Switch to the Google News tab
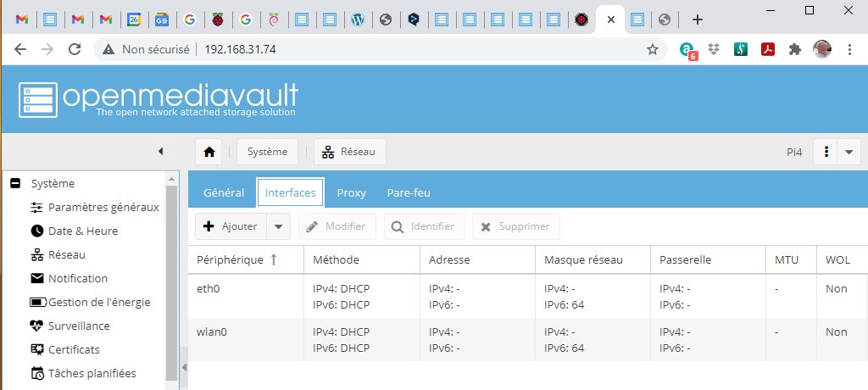The width and height of the screenshot is (868, 390). click(x=162, y=20)
